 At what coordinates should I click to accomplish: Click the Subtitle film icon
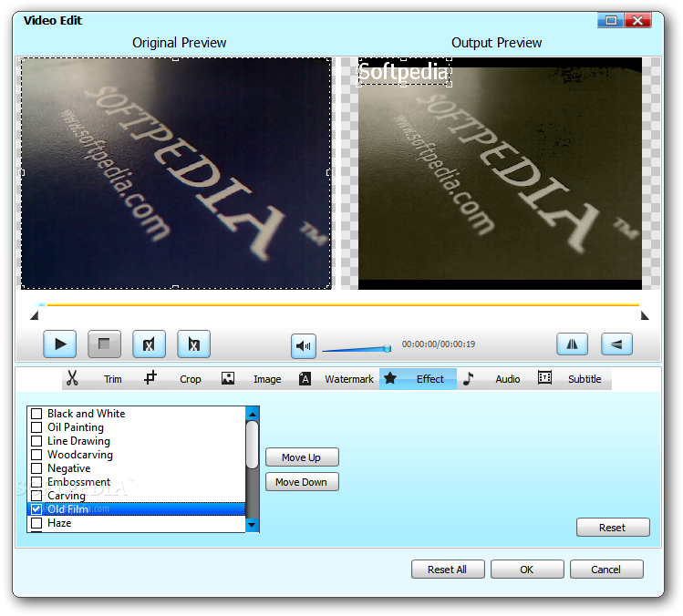pos(545,377)
